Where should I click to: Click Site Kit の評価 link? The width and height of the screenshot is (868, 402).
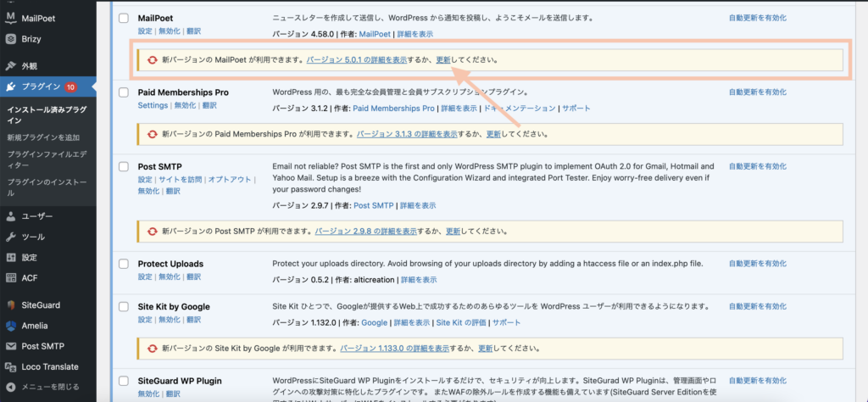pyautogui.click(x=461, y=322)
